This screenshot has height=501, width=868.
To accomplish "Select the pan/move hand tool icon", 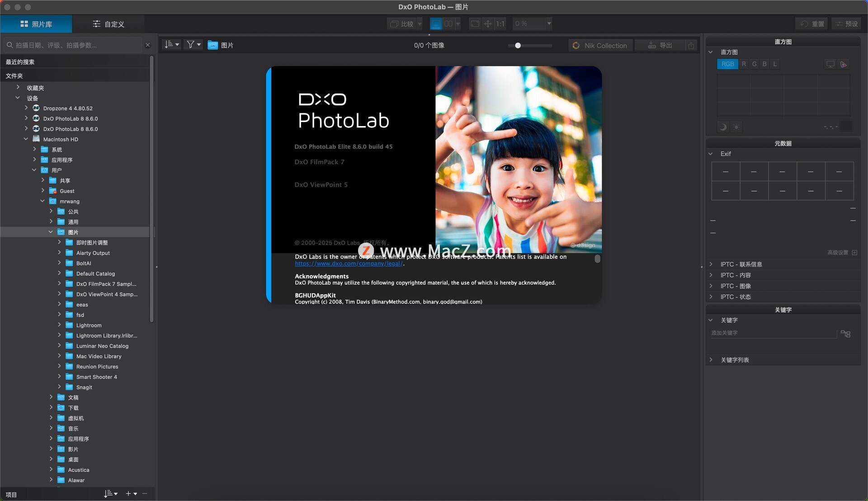I will click(x=488, y=23).
